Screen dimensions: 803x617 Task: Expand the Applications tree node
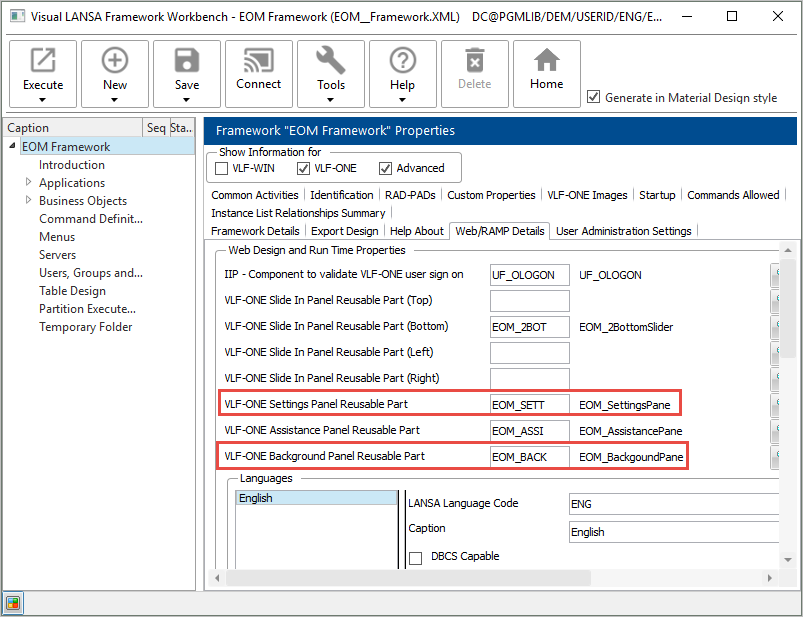point(29,183)
